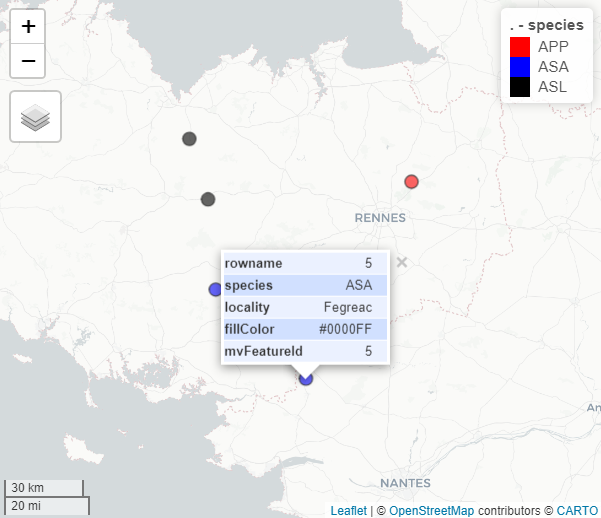The width and height of the screenshot is (601, 518).
Task: Click the 20 mi scale bar
Action: (x=47, y=506)
